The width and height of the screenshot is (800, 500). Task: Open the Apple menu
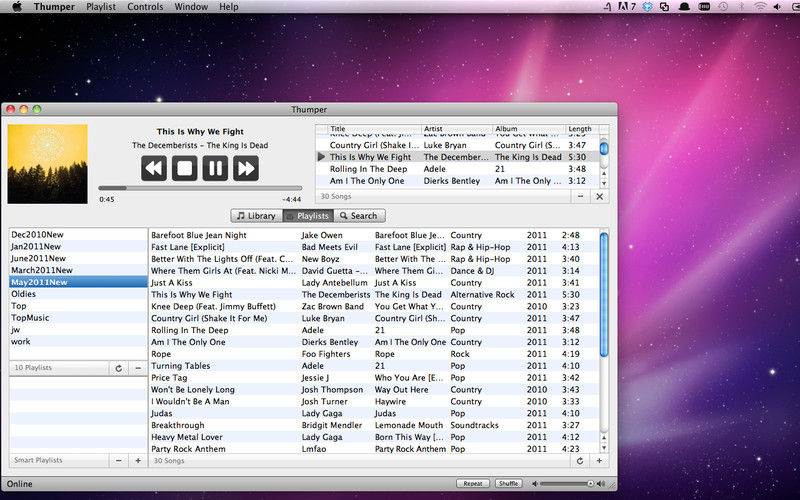[x=17, y=7]
